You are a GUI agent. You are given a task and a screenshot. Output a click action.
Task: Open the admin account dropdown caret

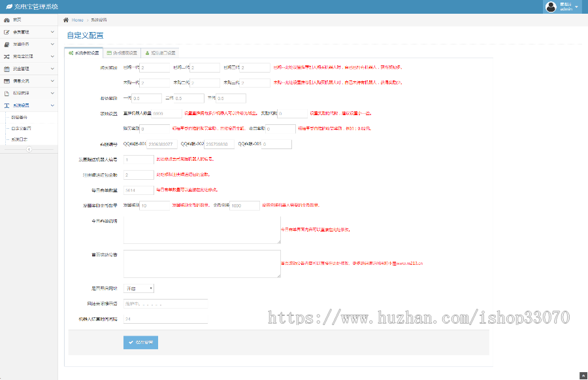[x=576, y=7]
